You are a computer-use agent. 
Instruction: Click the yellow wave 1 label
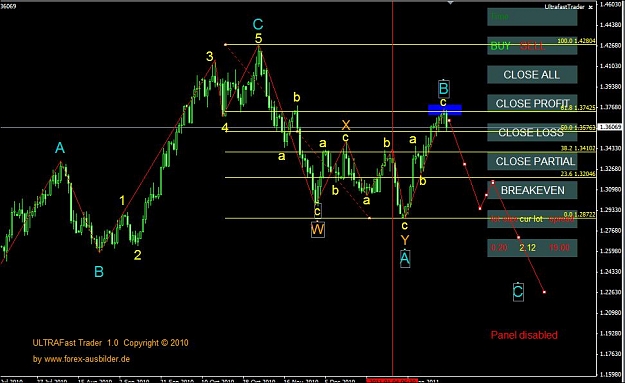coord(122,200)
